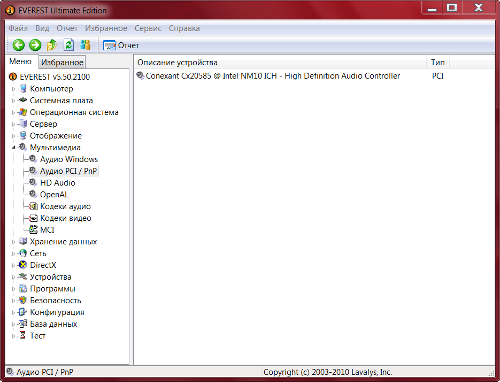Open the Файл menu

pos(18,28)
